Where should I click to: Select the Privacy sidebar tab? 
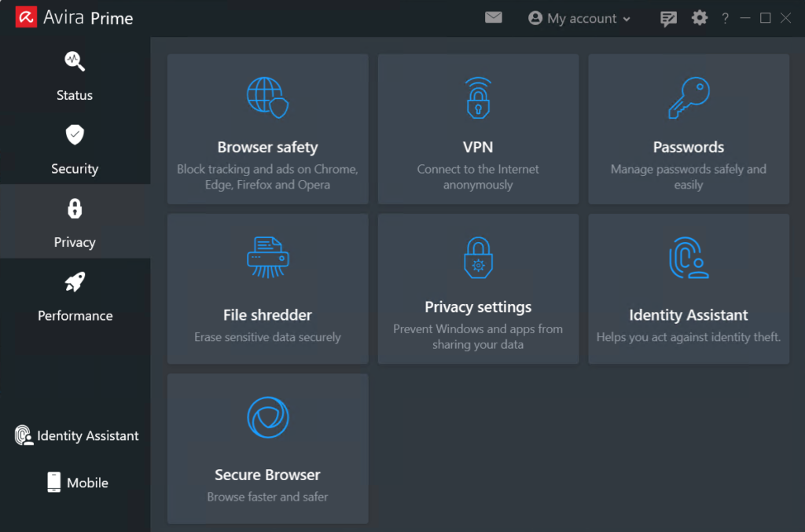coord(75,222)
